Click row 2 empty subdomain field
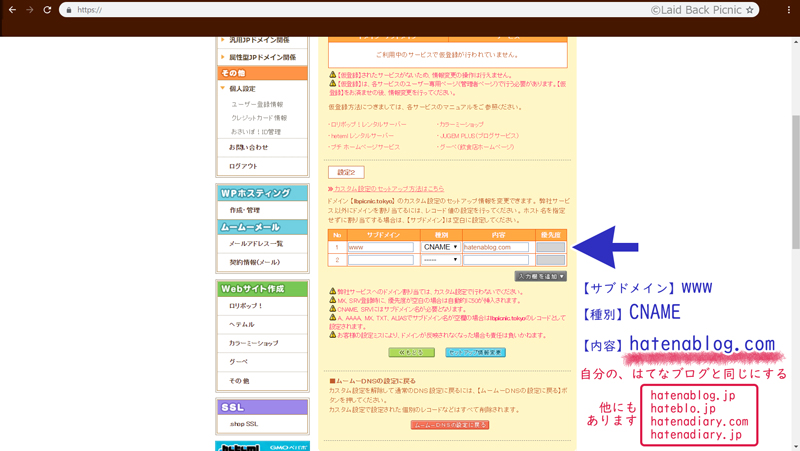 (x=381, y=260)
